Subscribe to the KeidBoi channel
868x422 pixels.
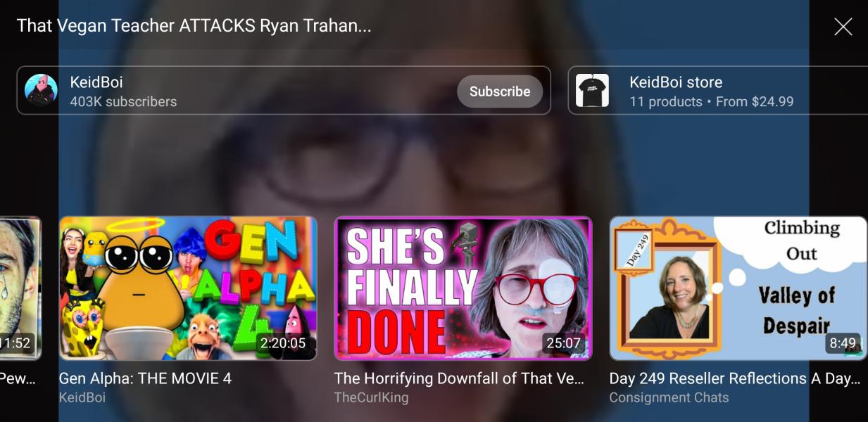500,91
